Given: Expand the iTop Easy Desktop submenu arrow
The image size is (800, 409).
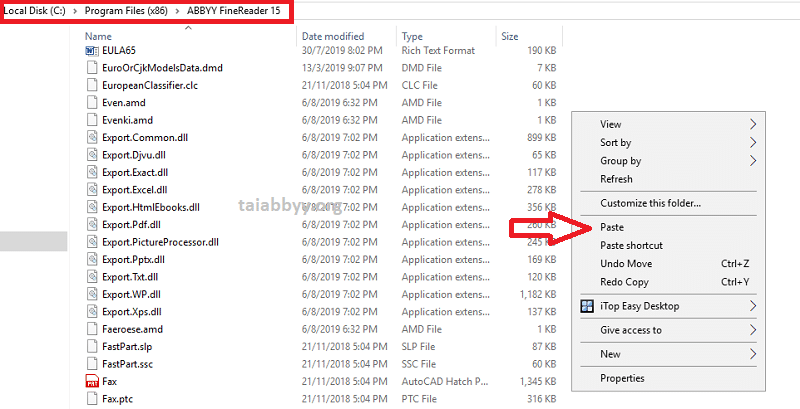Looking at the screenshot, I should click(753, 306).
